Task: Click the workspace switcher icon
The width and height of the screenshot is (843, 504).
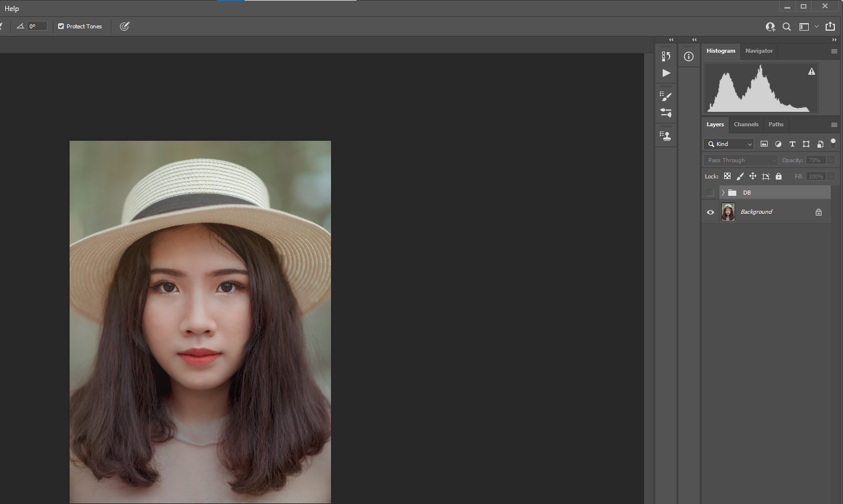Action: [x=804, y=27]
